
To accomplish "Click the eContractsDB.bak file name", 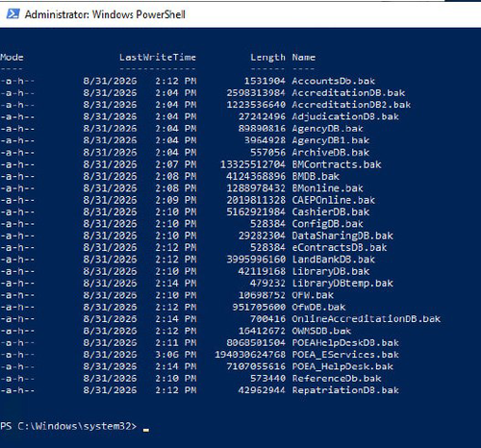I will [x=340, y=248].
